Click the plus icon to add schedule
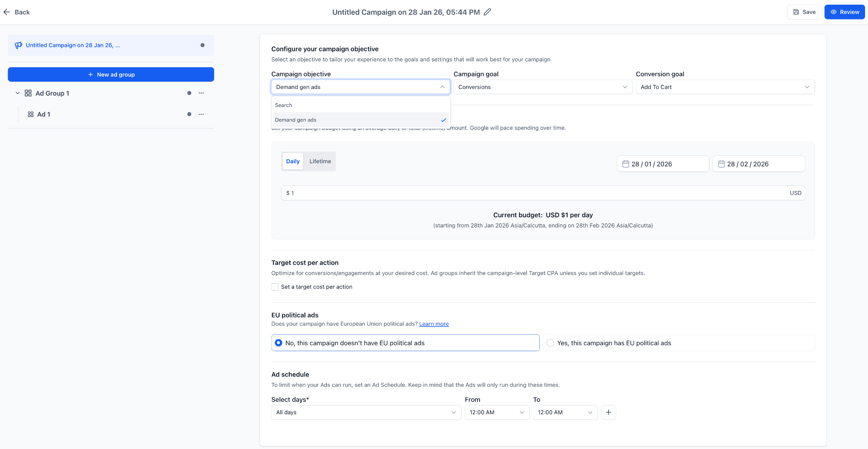 click(608, 412)
